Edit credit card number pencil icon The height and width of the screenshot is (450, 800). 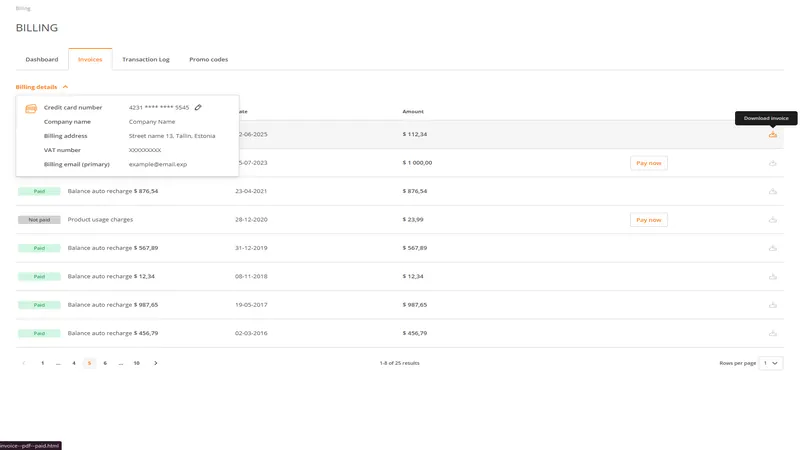coord(198,107)
